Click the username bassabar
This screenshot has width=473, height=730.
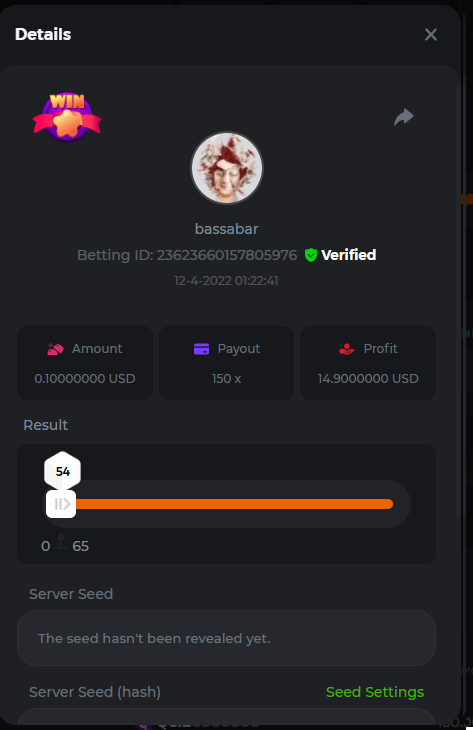pos(226,229)
